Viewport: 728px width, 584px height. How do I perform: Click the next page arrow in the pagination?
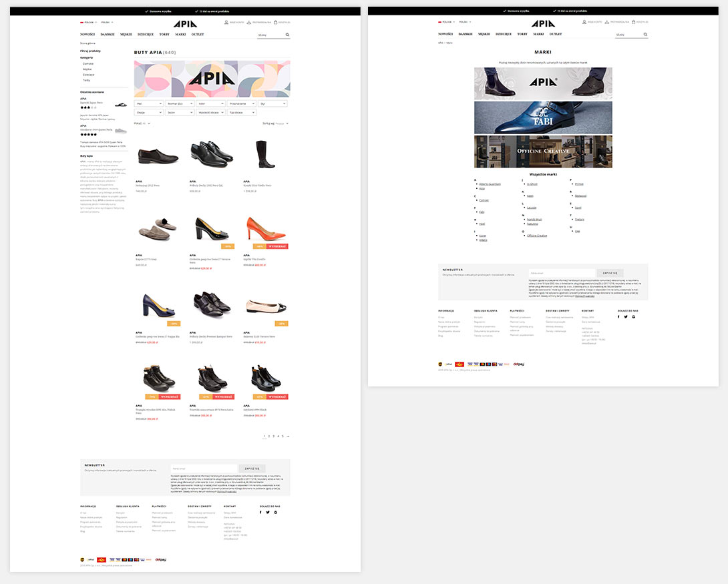click(x=289, y=436)
